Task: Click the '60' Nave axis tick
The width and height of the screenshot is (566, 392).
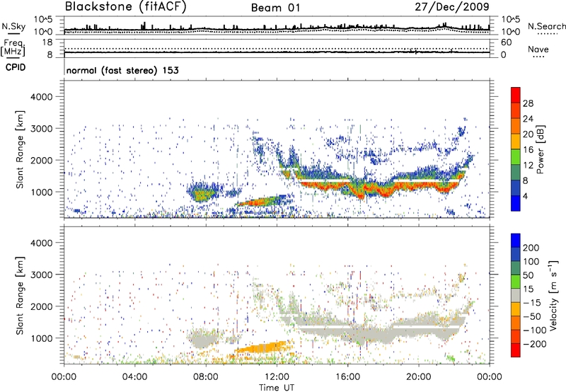Action: (506, 42)
